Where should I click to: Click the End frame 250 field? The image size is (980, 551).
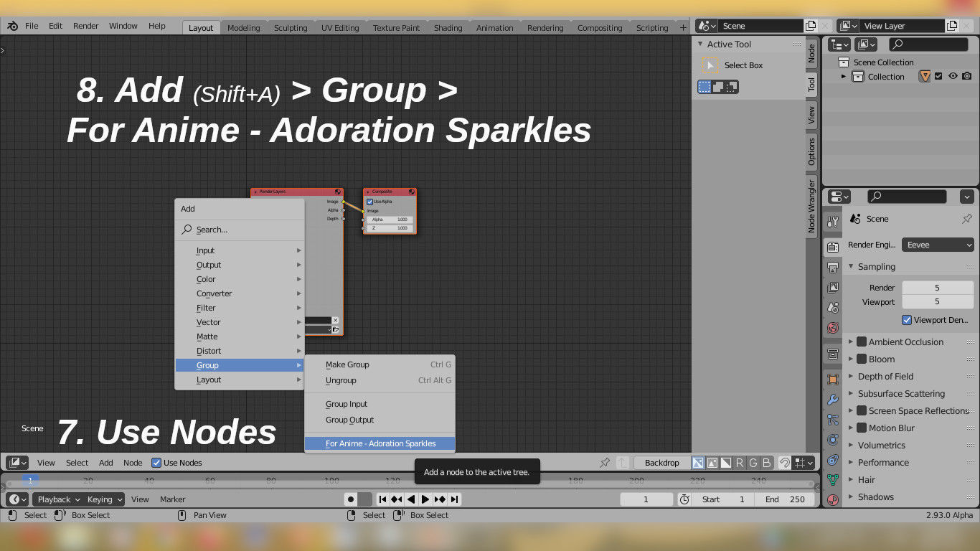click(784, 499)
